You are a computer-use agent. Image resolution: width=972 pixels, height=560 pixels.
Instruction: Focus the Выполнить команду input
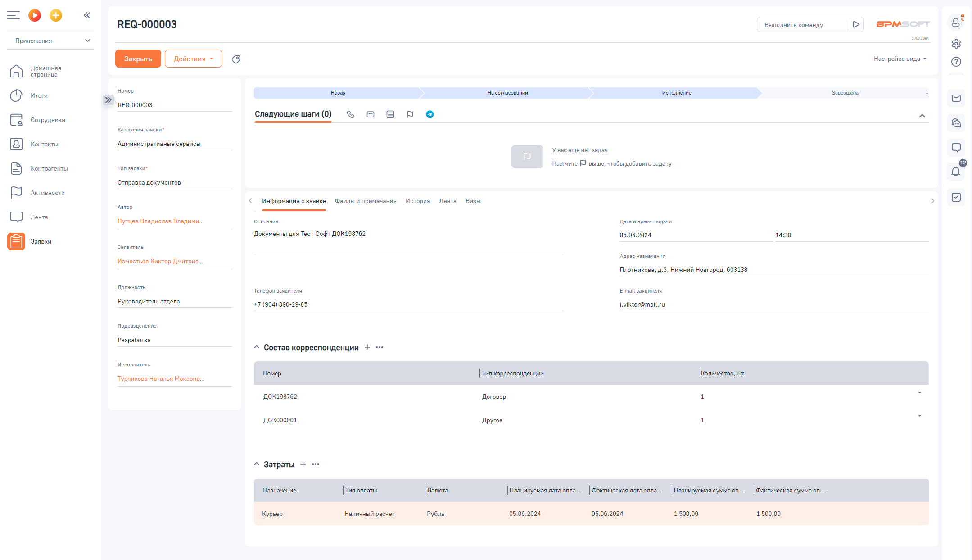(x=802, y=24)
